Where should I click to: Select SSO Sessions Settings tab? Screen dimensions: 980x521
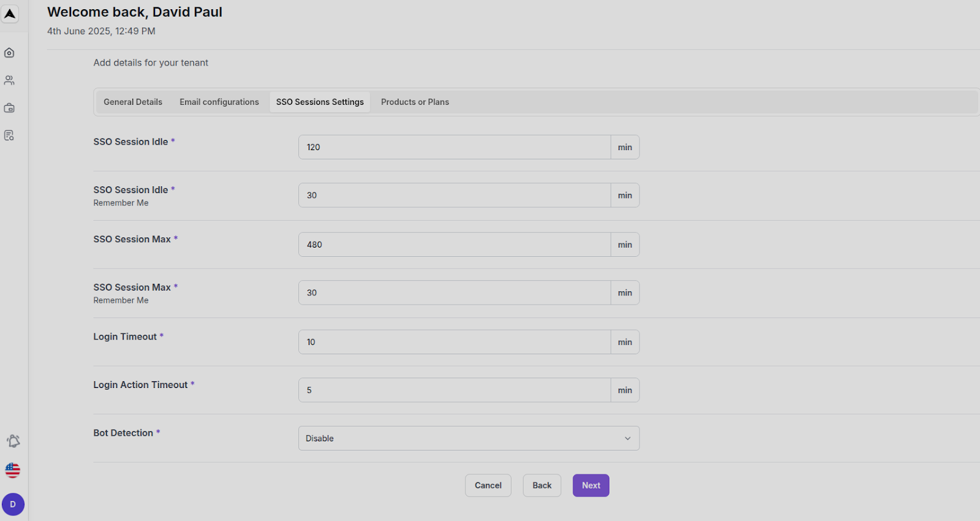(x=320, y=102)
